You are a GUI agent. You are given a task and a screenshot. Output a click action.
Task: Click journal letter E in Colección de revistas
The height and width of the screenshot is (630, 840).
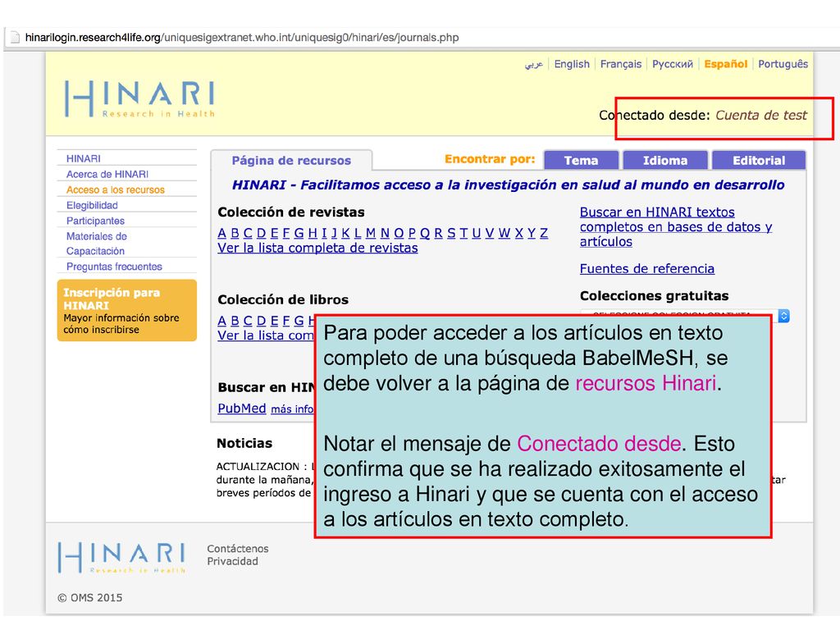point(274,233)
